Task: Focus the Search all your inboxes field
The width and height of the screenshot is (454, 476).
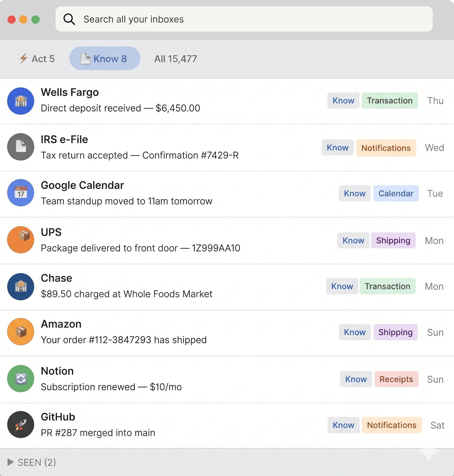Action: click(x=244, y=19)
